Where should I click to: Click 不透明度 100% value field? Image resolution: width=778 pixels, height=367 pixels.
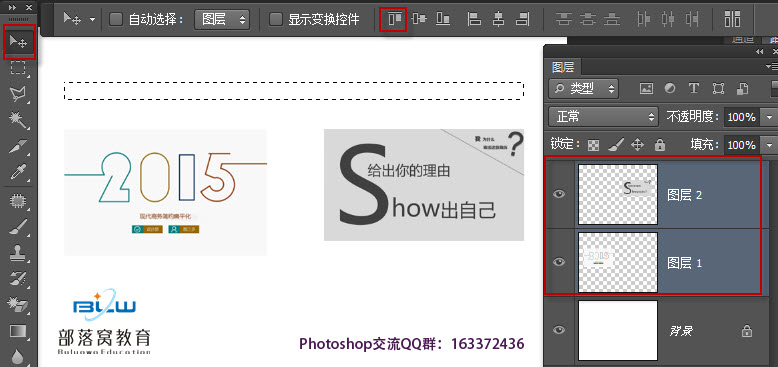point(742,118)
